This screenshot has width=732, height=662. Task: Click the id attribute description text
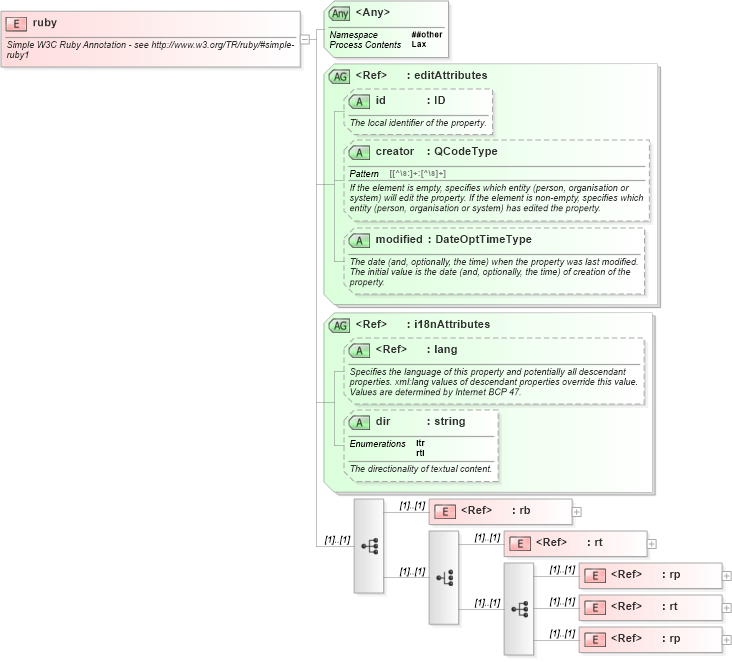tap(418, 123)
